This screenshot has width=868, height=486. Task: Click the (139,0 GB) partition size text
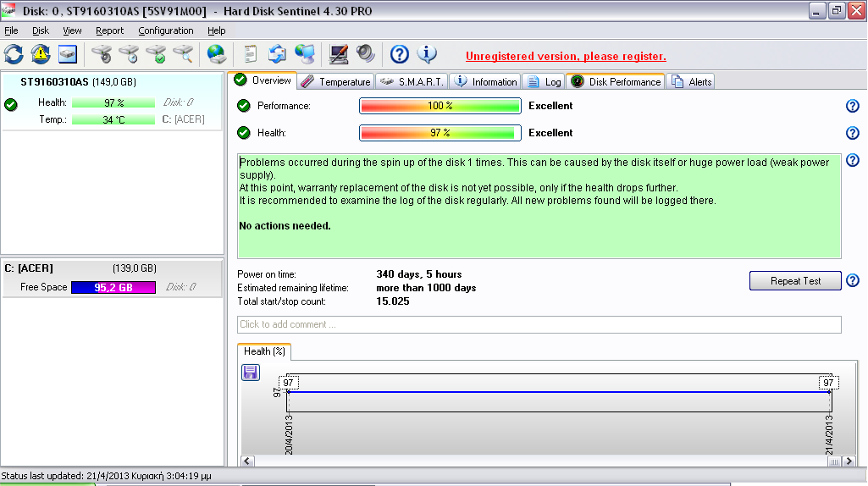135,268
